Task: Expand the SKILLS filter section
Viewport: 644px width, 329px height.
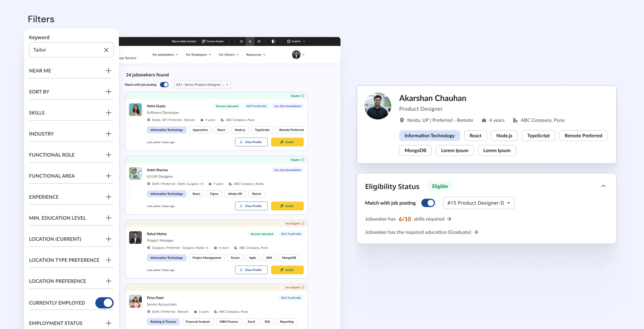Action: pos(108,113)
